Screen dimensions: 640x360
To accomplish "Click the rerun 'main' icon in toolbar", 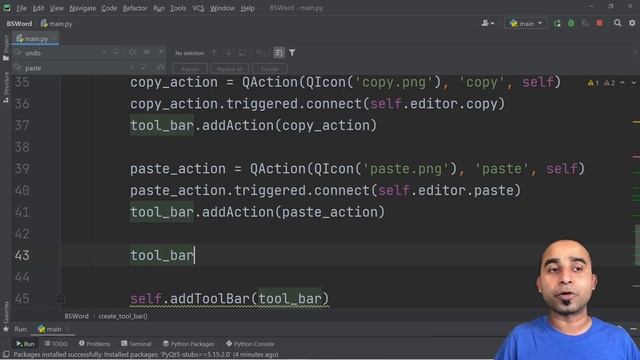I will click(557, 24).
